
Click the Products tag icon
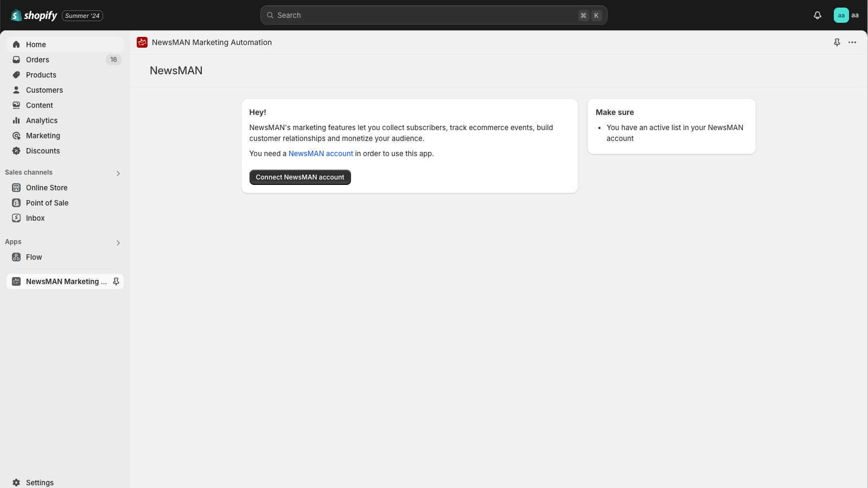click(x=16, y=75)
